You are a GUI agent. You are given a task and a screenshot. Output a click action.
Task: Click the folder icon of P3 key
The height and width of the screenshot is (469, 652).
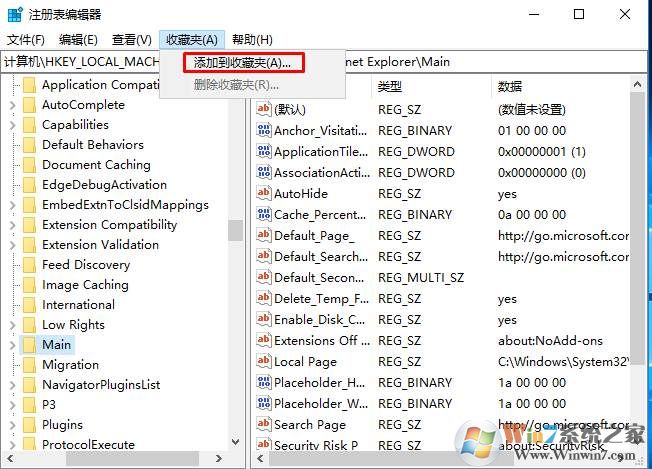(x=30, y=405)
